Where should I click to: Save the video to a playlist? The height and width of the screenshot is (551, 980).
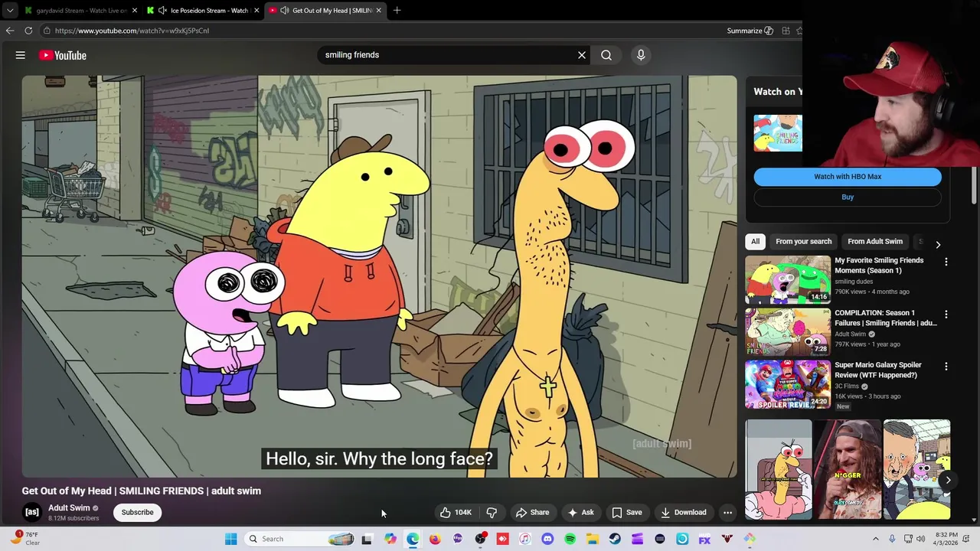626,512
